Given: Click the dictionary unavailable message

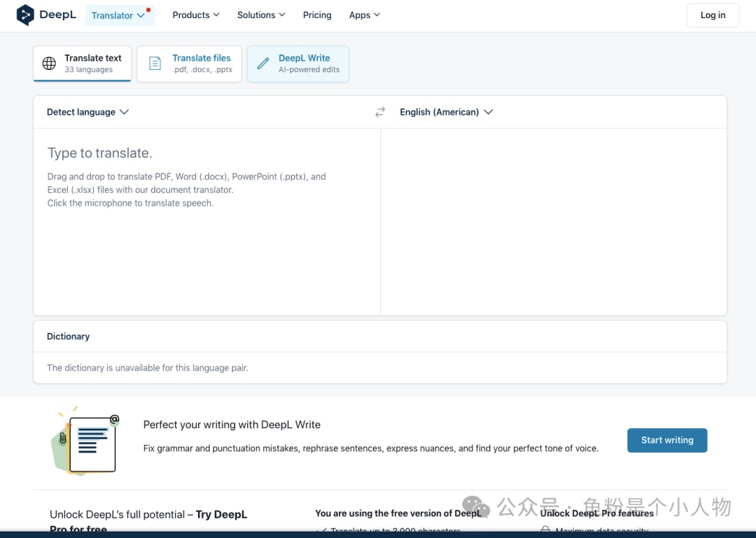Looking at the screenshot, I should pyautogui.click(x=148, y=368).
